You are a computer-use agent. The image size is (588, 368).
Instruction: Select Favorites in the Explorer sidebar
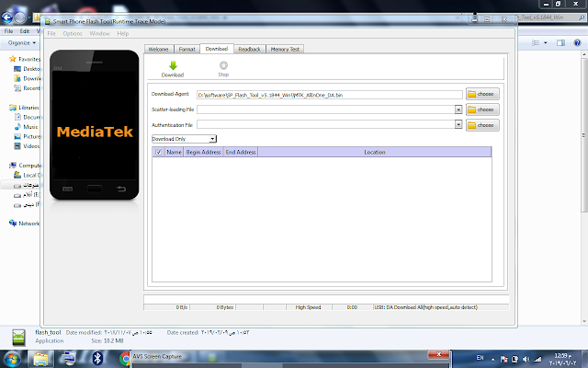[x=25, y=59]
